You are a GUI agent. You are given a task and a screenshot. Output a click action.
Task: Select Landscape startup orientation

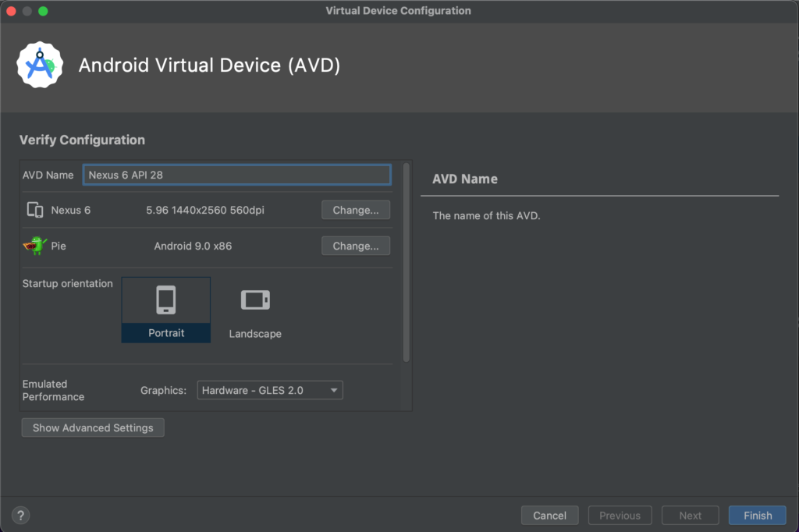[255, 310]
